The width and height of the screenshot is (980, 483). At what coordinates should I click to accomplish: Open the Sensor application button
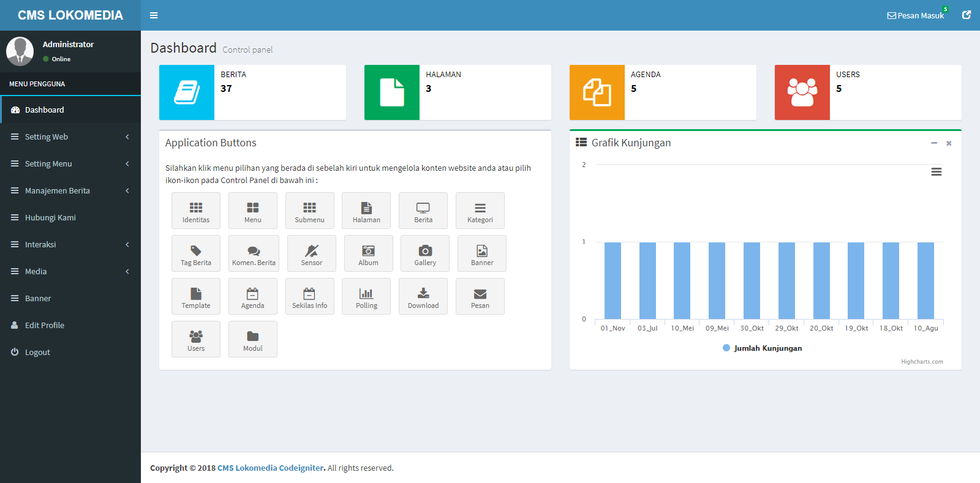(x=311, y=253)
